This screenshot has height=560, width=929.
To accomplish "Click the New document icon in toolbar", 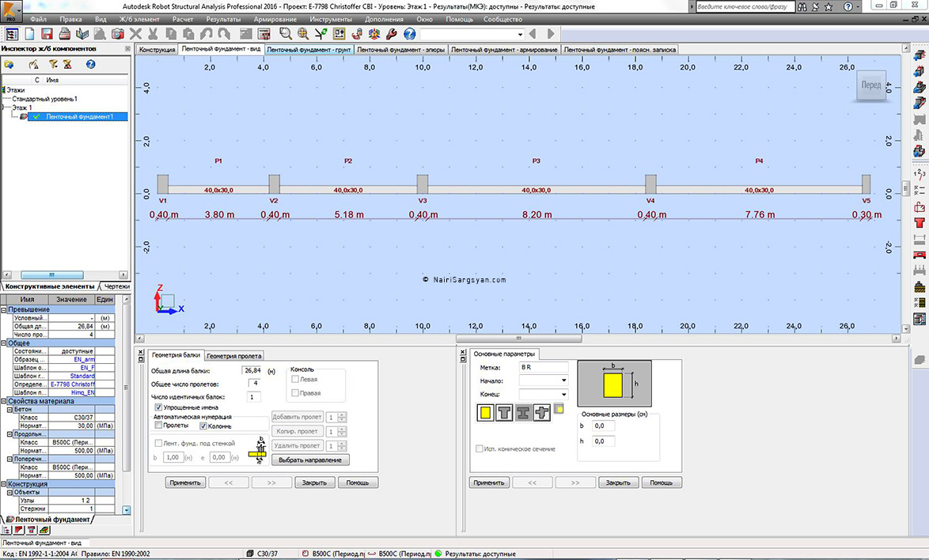I will point(29,34).
